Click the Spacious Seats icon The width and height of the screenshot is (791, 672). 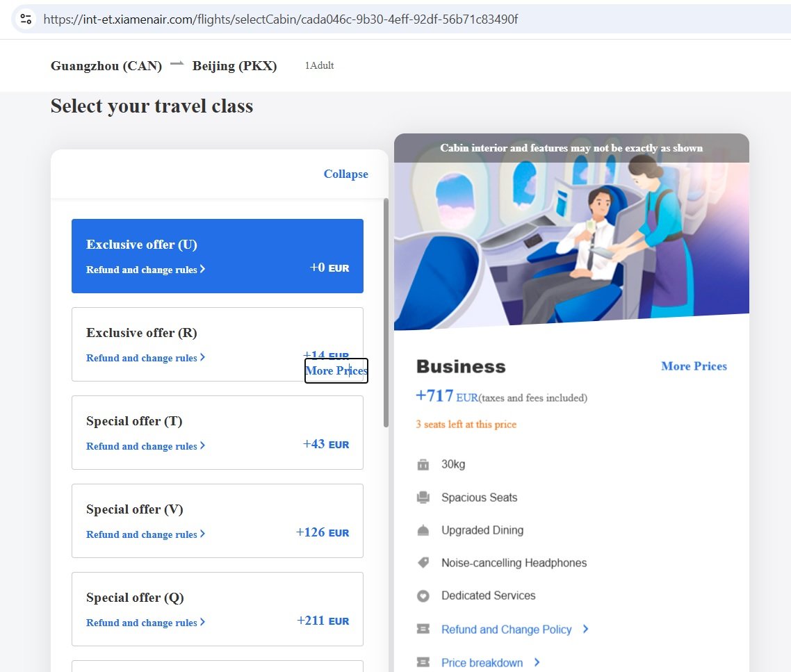(x=423, y=498)
